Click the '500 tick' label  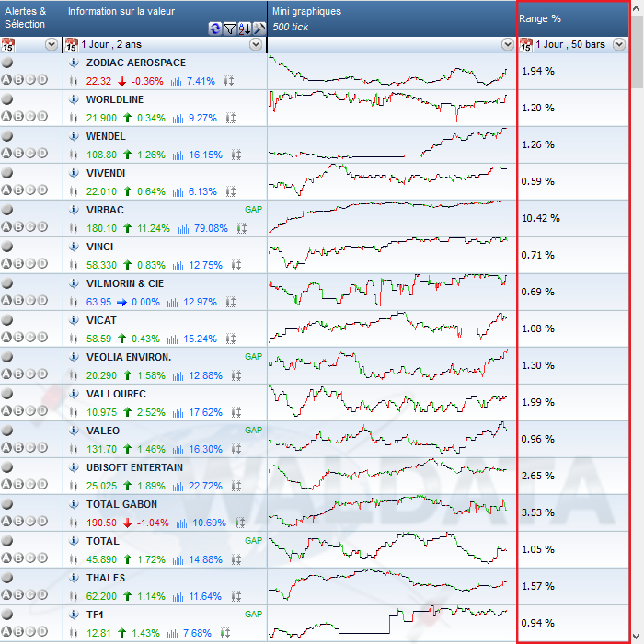pos(290,27)
